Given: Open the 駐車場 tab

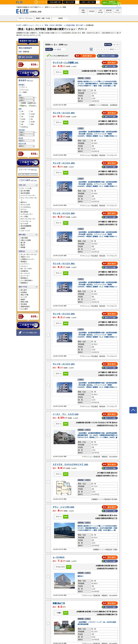Looking at the screenshot, I should click(60, 18).
